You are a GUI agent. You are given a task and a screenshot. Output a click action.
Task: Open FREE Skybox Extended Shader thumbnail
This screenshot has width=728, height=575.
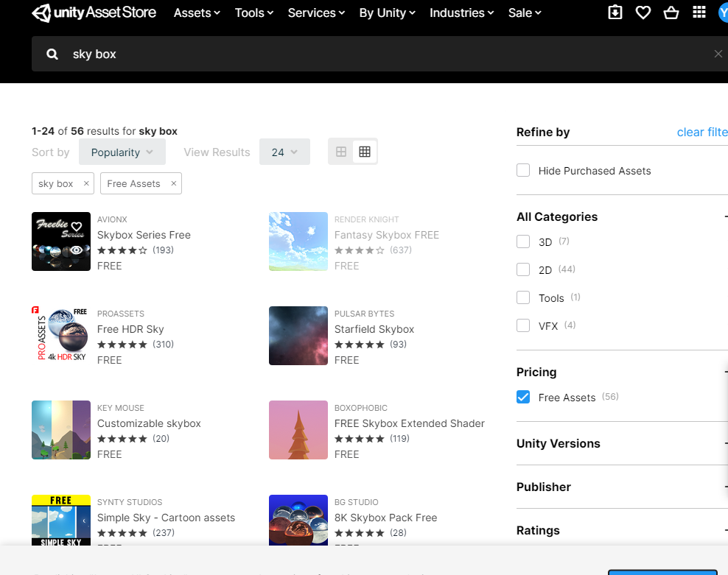coord(298,430)
